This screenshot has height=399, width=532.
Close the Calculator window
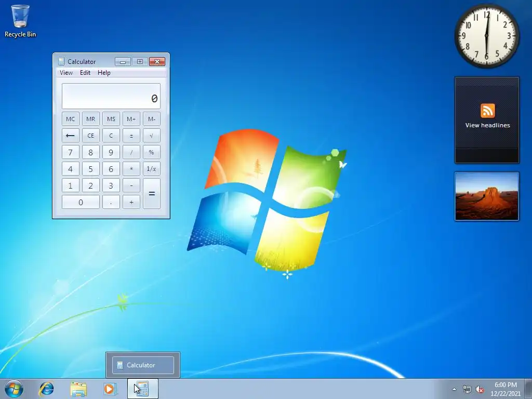point(157,61)
